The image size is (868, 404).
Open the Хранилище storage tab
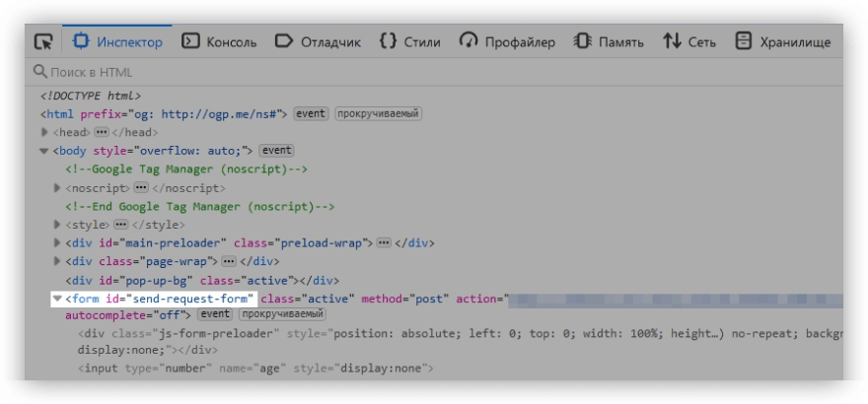pos(782,41)
